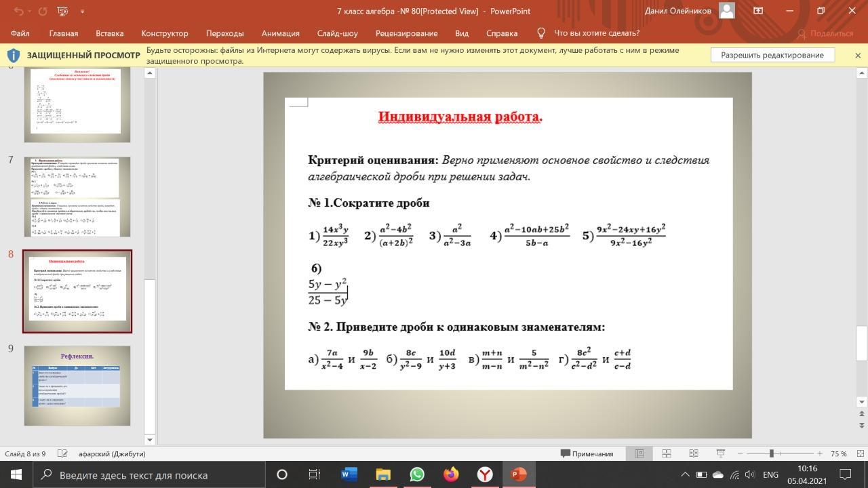Viewport: 868px width, 488px height.
Task: Go to next slide using double-arrow button
Action: point(862,424)
